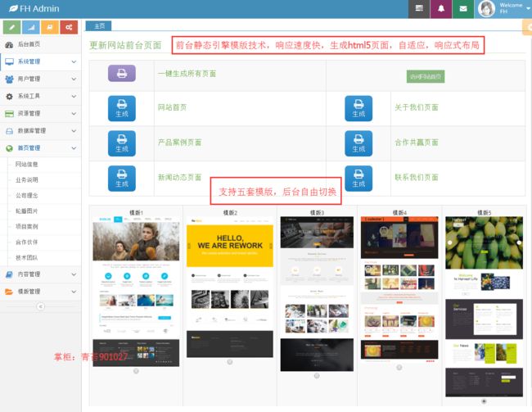Click the 模版4 preview thumbnail
The width and height of the screenshot is (532, 412).
(399, 289)
